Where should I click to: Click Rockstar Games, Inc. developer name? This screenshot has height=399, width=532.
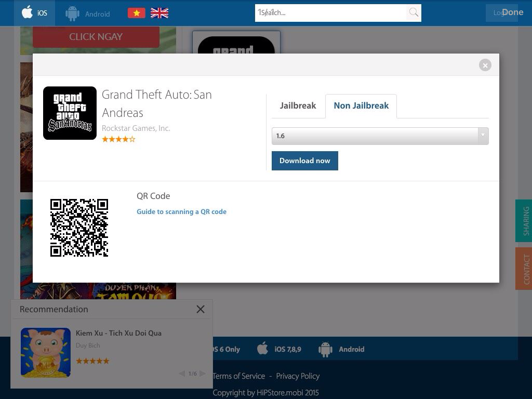(136, 128)
